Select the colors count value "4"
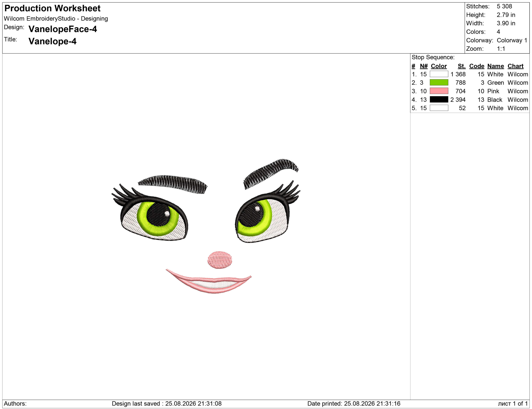This screenshot has width=532, height=409. 498,32
